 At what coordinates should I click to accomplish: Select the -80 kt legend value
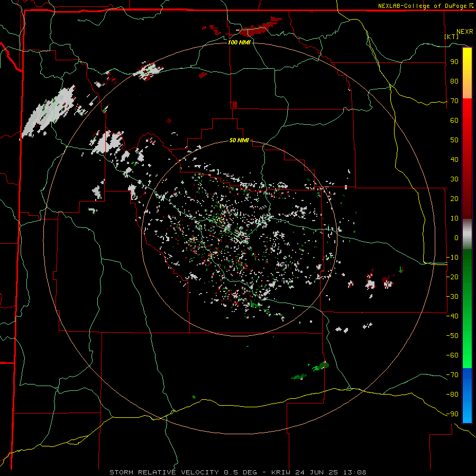452,395
